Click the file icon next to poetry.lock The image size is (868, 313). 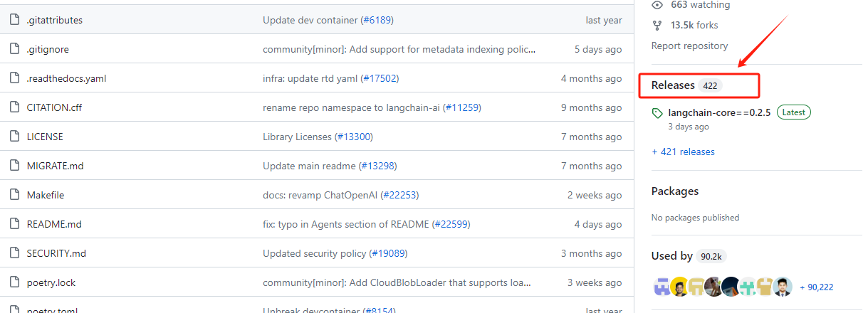click(x=14, y=282)
